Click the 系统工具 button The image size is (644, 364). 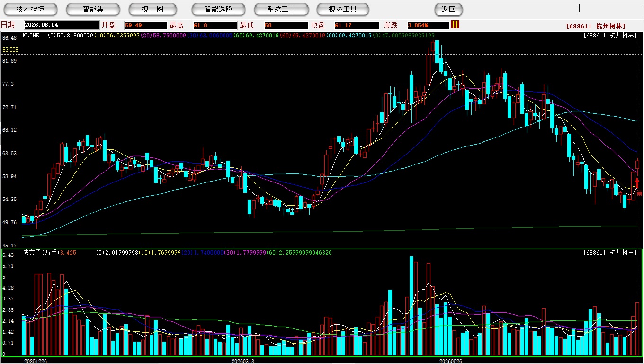coord(281,9)
